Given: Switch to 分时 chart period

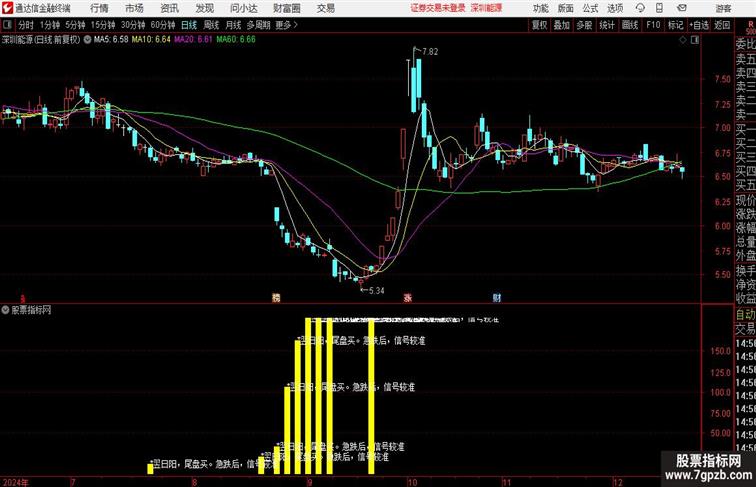Looking at the screenshot, I should point(26,25).
